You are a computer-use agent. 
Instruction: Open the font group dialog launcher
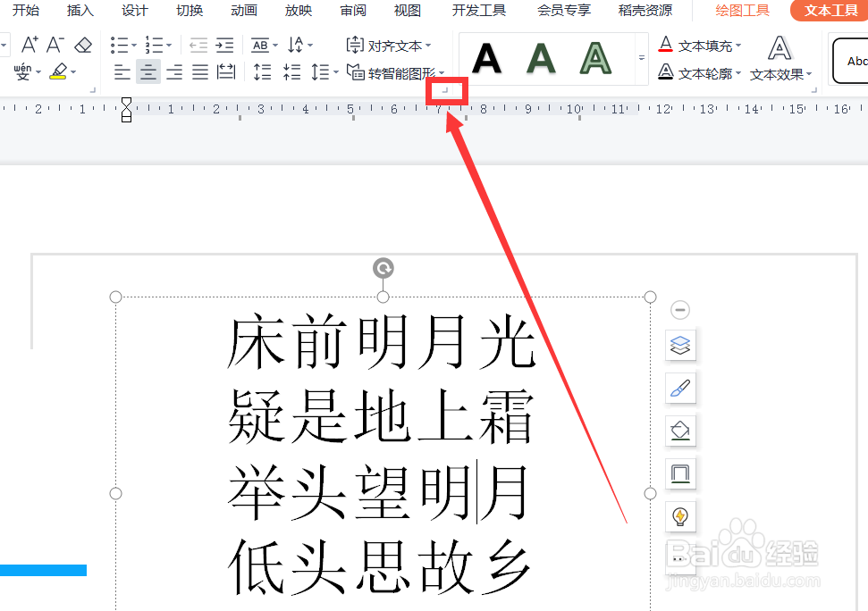coord(92,89)
